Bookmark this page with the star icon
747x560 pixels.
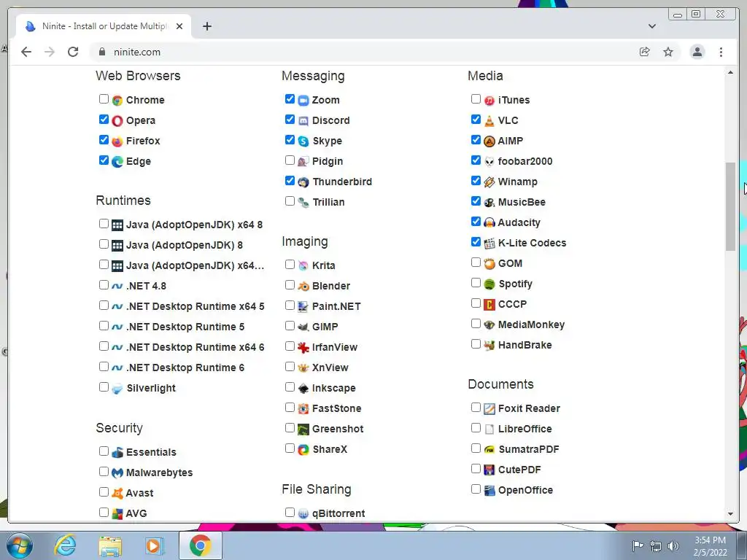click(x=668, y=52)
